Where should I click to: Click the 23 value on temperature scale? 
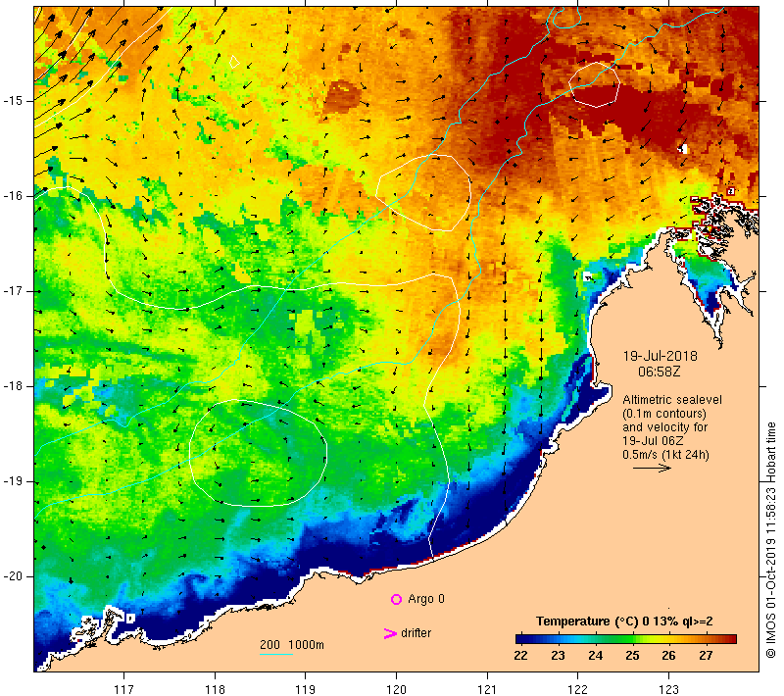point(558,656)
